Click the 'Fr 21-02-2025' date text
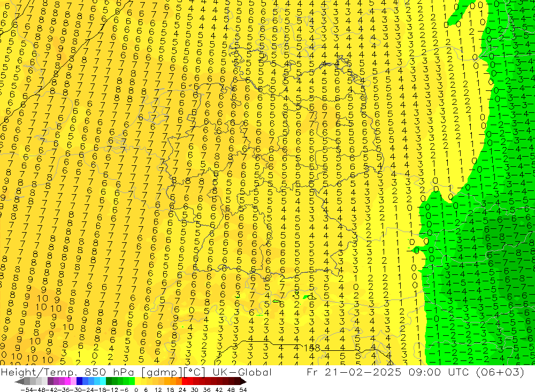Screen dimensions: 535x392 click(x=354, y=372)
